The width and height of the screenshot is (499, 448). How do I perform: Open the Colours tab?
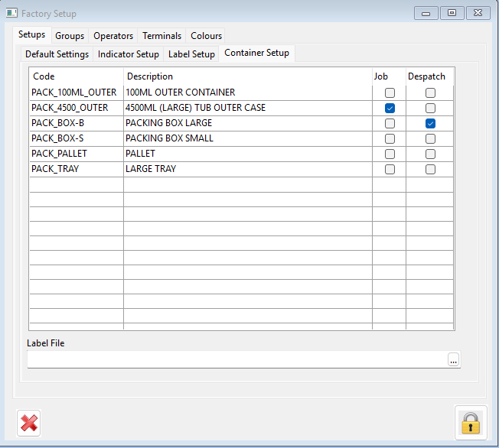pos(206,36)
